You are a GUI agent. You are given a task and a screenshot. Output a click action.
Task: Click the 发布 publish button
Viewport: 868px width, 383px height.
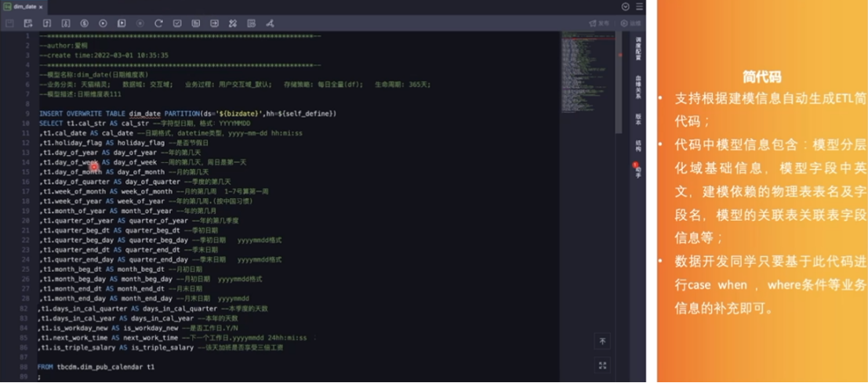point(600,23)
